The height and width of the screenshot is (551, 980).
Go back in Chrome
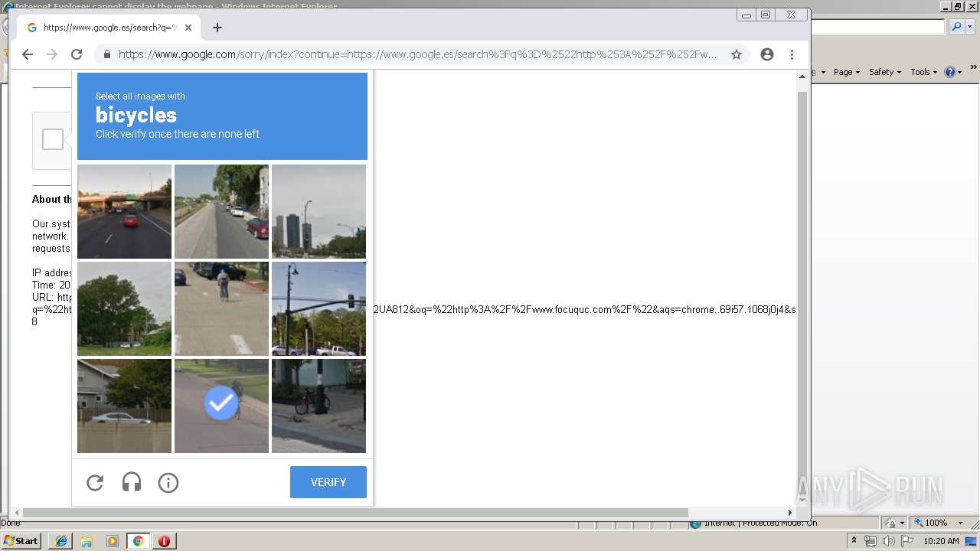tap(28, 54)
